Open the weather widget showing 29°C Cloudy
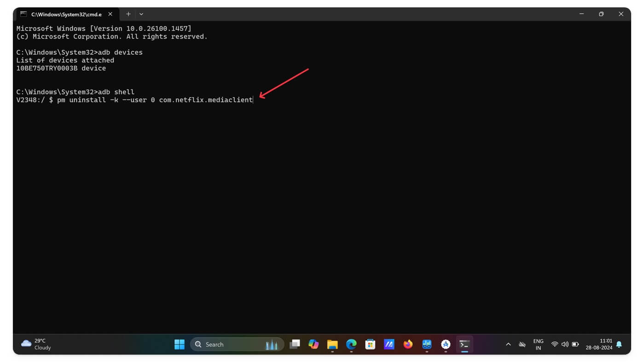This screenshot has width=644, height=362. [36, 344]
